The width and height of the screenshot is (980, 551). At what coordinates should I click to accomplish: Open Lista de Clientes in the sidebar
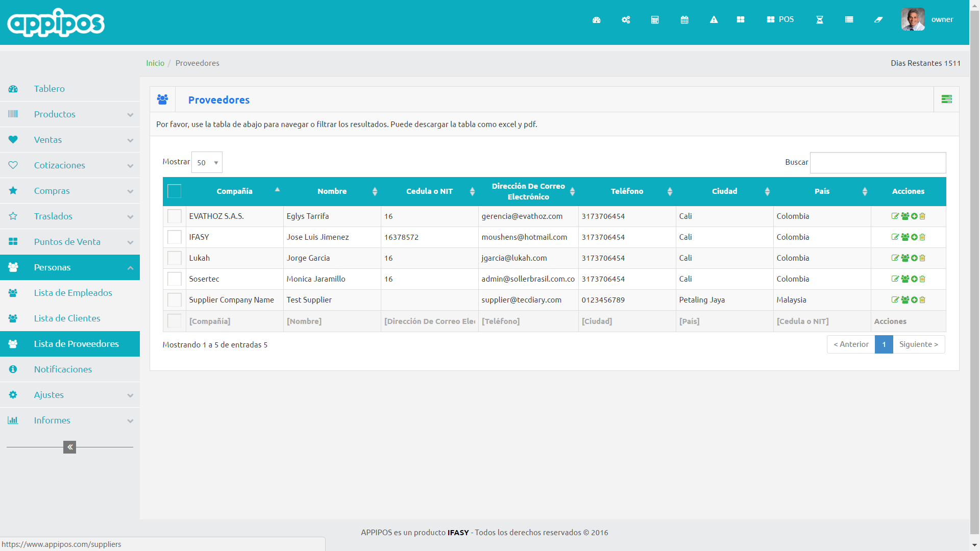click(x=67, y=318)
